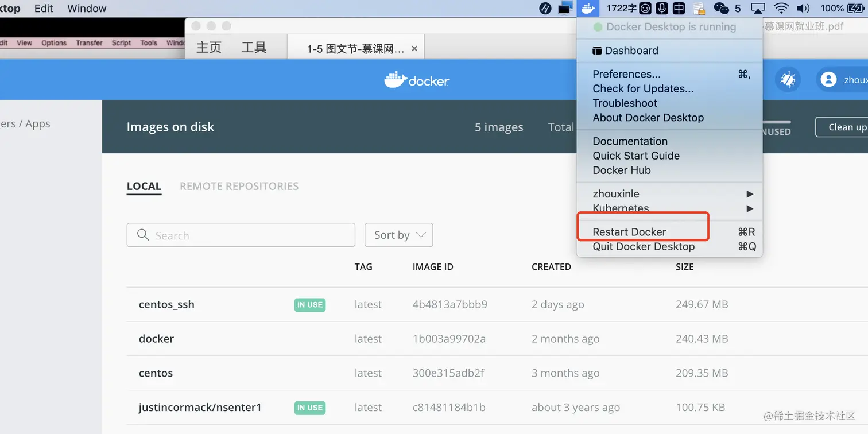Switch to REMOTE REPOSITORIES tab

(239, 187)
